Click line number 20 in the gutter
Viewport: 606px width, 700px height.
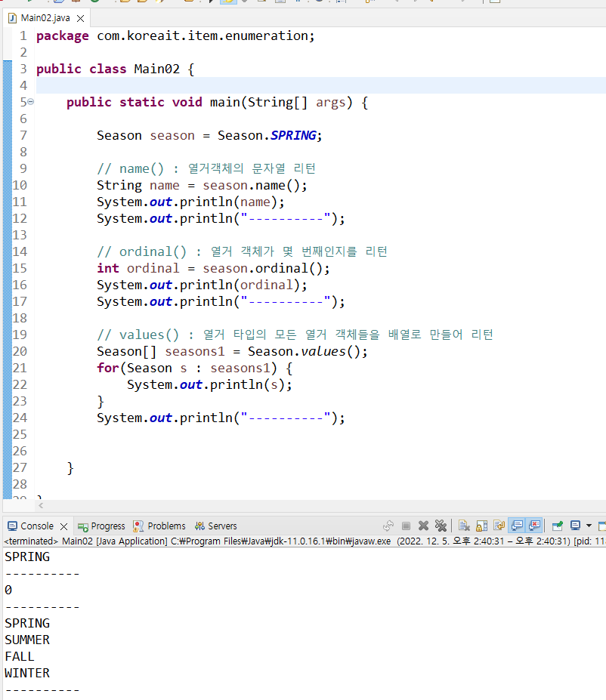click(20, 351)
